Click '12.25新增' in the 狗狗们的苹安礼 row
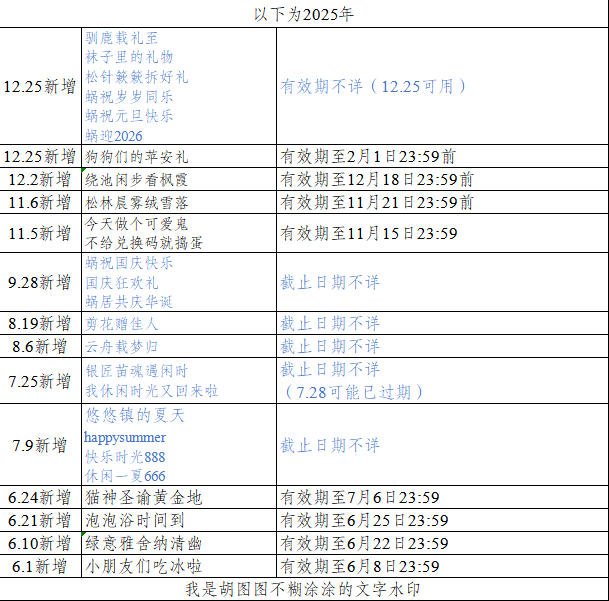Image resolution: width=609 pixels, height=601 pixels. 40,157
